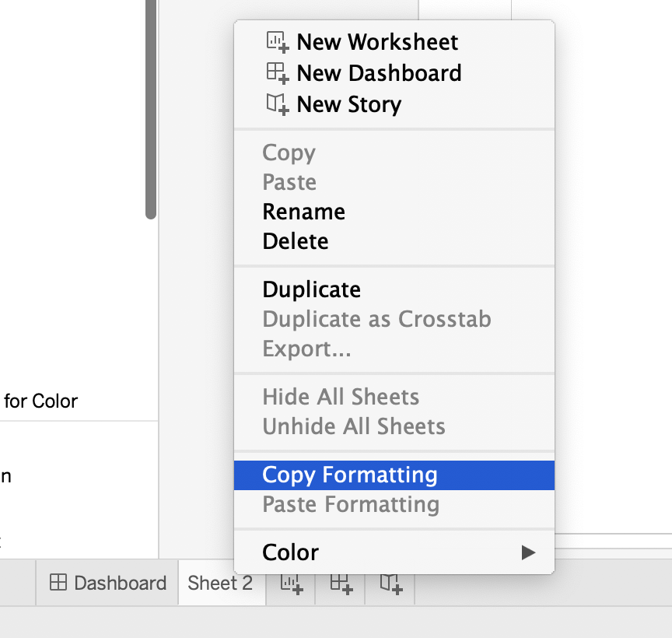Click the New Story icon in menu
Viewport: 672px width, 638px height.
coord(278,103)
